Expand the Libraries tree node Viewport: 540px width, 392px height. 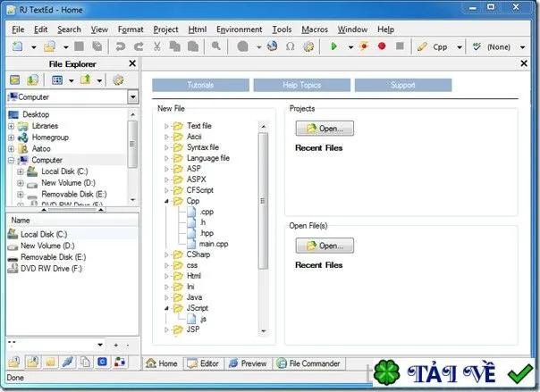tap(11, 126)
